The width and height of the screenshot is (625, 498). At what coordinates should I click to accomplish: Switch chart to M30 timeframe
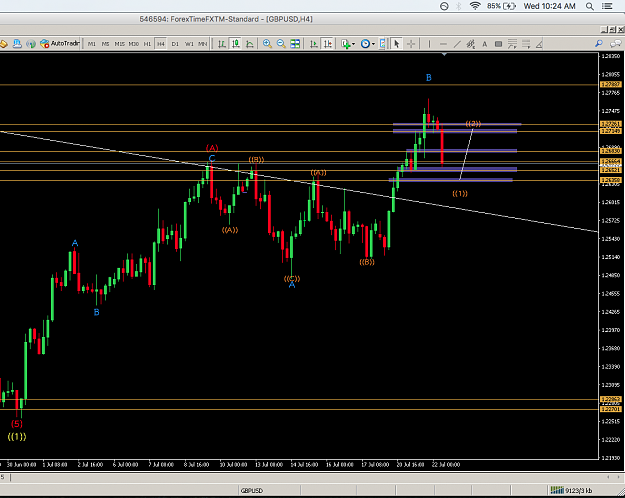click(x=134, y=44)
